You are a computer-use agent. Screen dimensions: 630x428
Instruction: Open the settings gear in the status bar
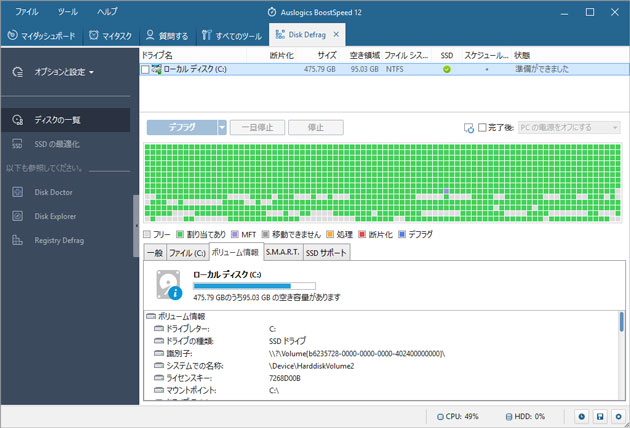[x=617, y=416]
